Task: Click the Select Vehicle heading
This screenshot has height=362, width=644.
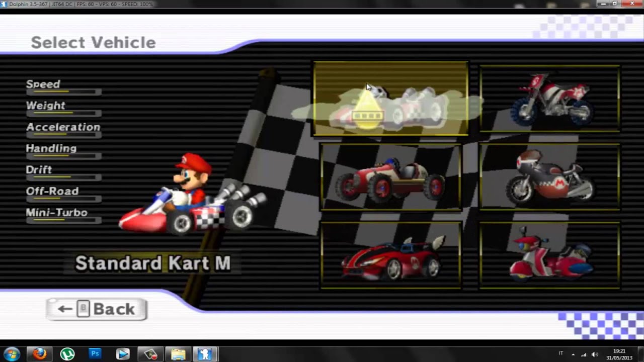Action: click(94, 43)
